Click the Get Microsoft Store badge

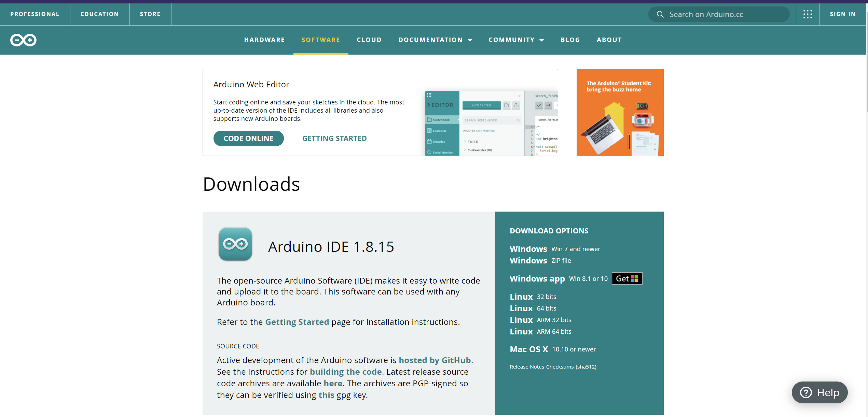click(x=627, y=278)
